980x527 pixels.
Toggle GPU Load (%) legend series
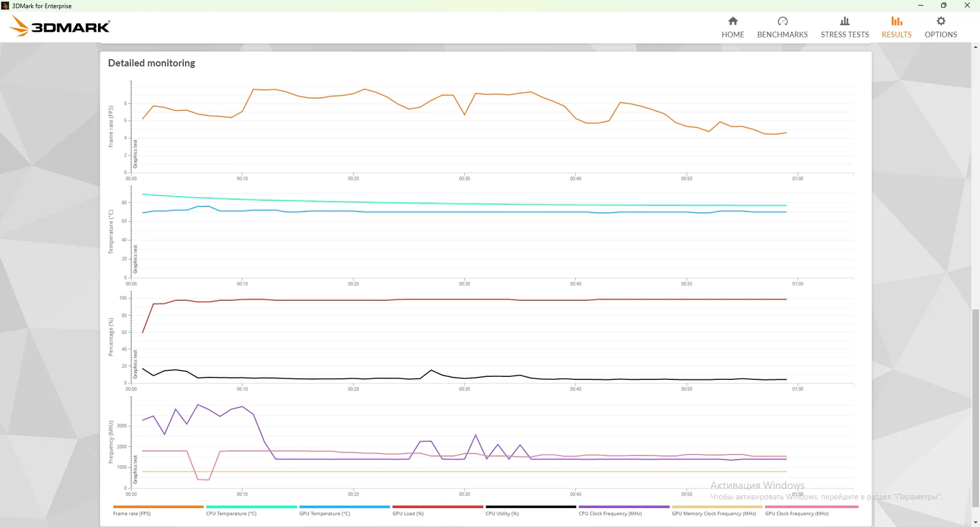(408, 514)
